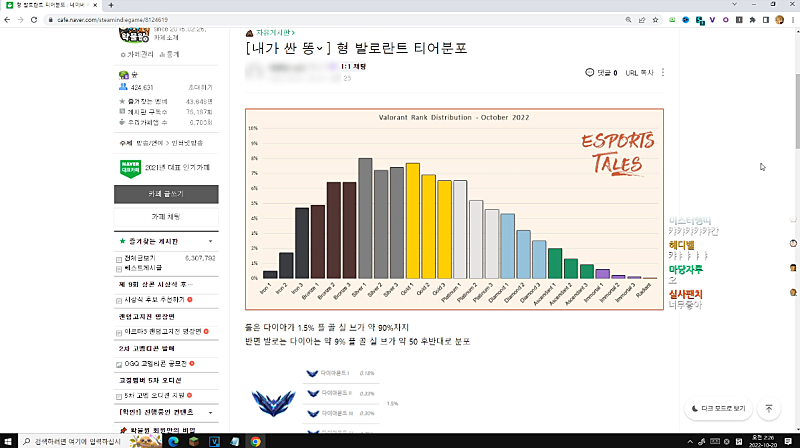Reload the current browser page
Screen dimensions: 800x448
click(34, 20)
